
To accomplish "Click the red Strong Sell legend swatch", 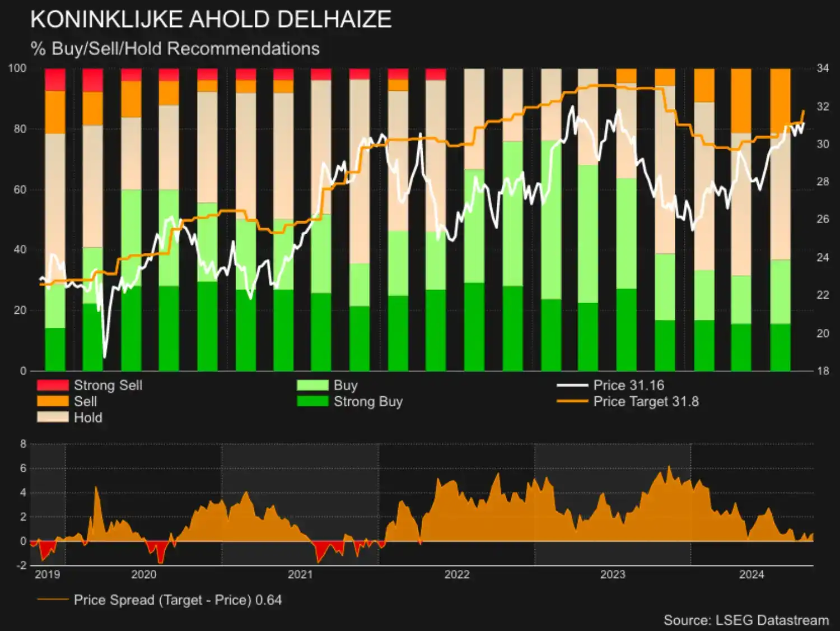I will 53,385.
